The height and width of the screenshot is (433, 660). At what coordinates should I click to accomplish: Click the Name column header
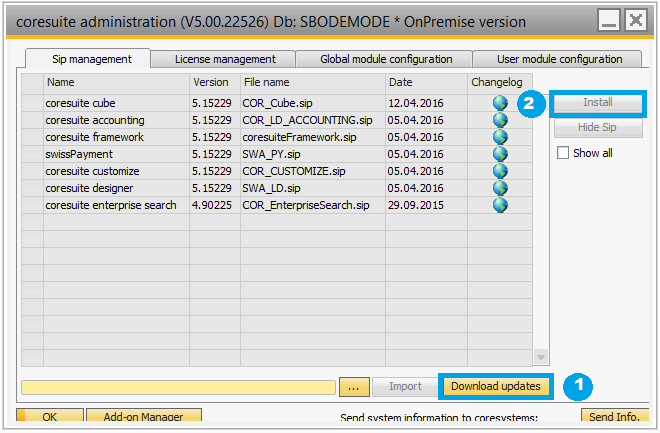point(116,82)
